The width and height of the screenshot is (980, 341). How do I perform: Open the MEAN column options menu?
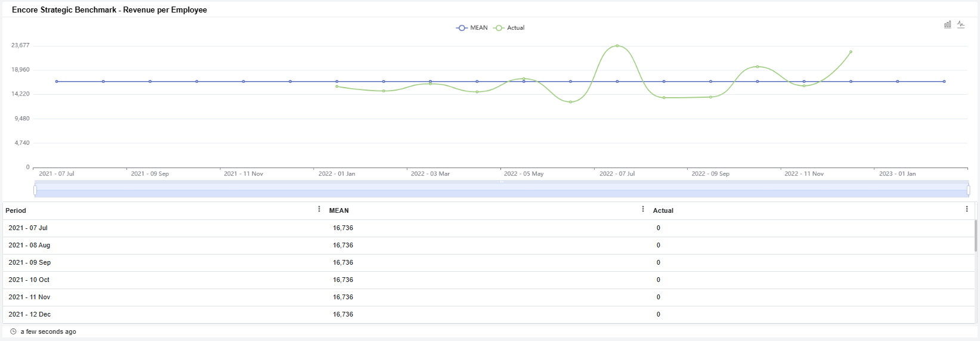[x=642, y=209]
